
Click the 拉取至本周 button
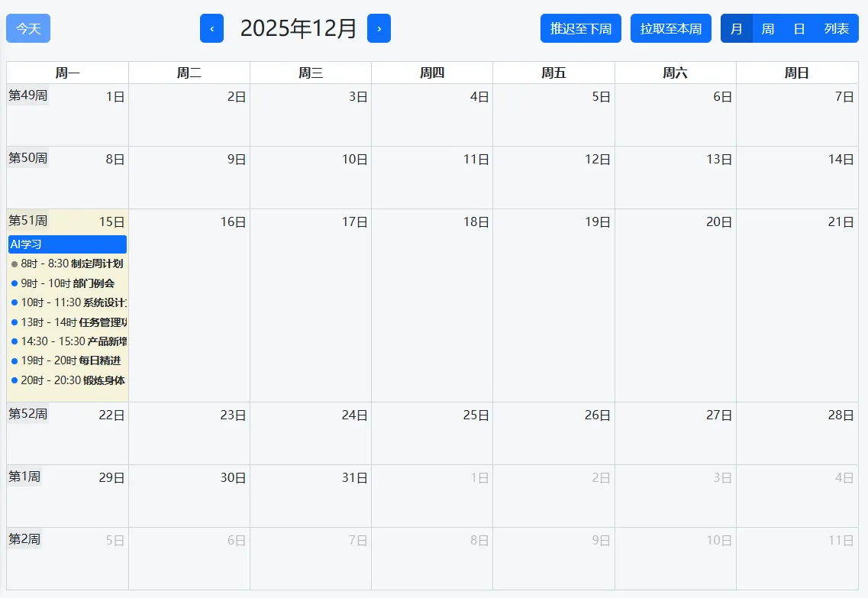(670, 28)
